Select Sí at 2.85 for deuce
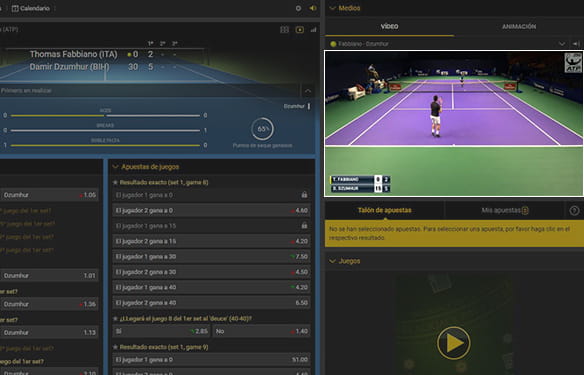 (x=161, y=331)
